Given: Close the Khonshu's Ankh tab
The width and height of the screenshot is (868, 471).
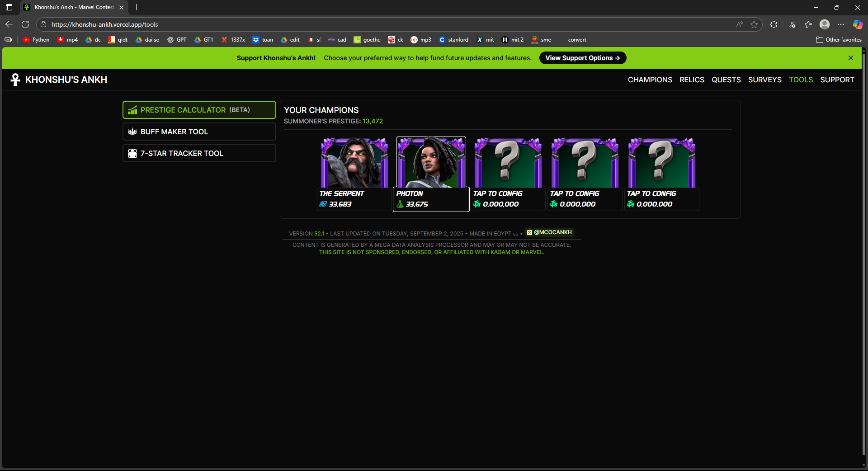Looking at the screenshot, I should pos(121,7).
